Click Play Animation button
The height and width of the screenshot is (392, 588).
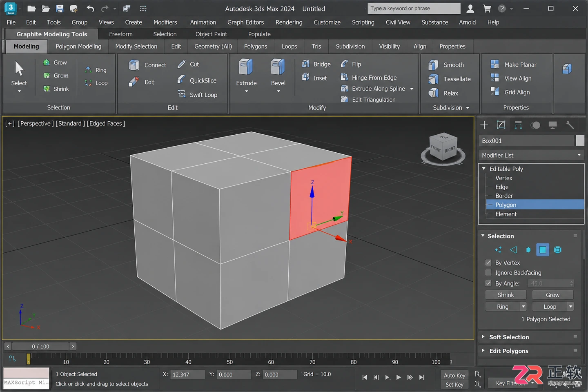tap(398, 377)
